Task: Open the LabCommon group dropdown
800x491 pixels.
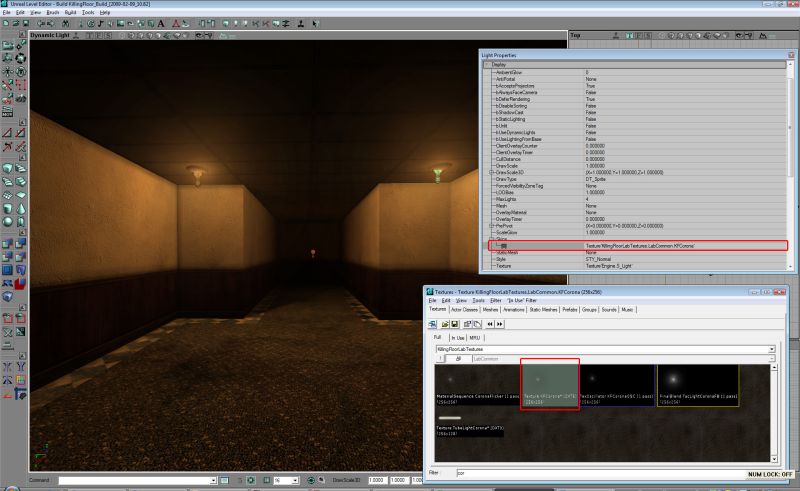Action: 771,359
